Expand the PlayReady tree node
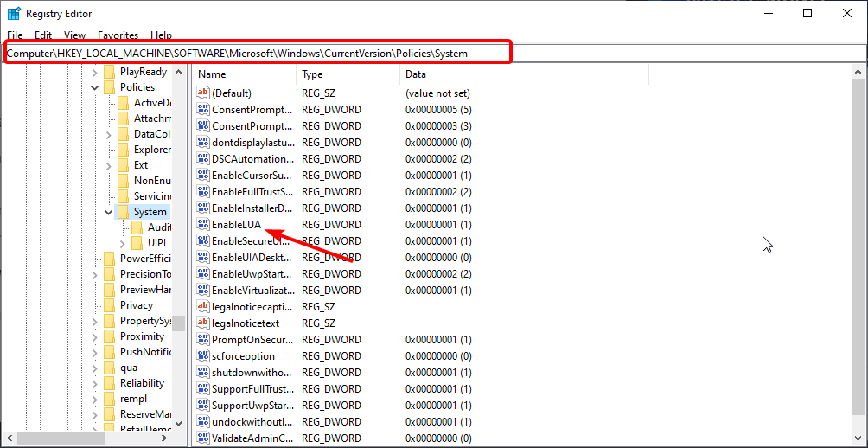The height and width of the screenshot is (448, 868). coord(94,72)
